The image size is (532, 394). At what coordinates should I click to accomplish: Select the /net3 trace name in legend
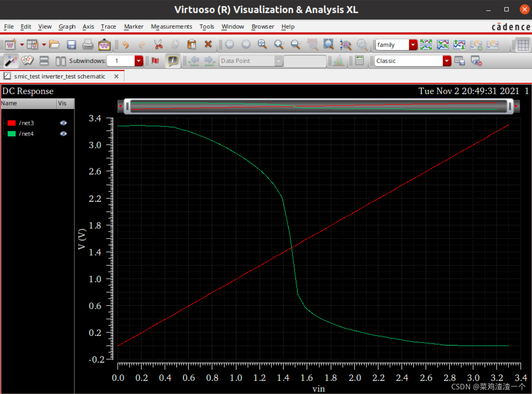tap(26, 123)
